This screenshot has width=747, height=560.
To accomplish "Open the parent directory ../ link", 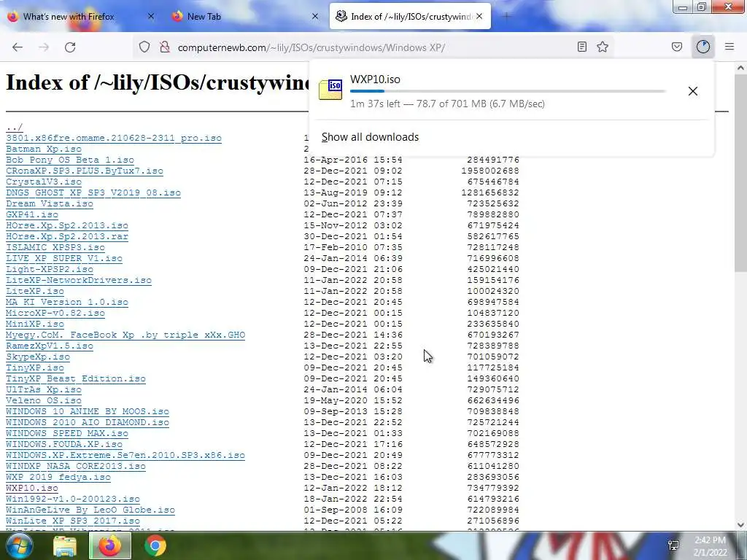I will pos(15,127).
